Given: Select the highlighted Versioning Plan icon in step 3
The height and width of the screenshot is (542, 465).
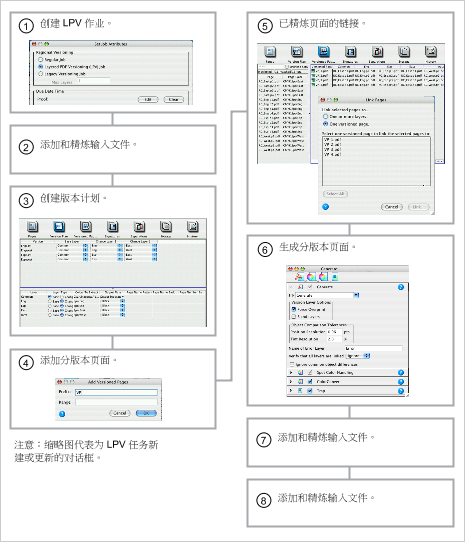Looking at the screenshot, I should 59,227.
